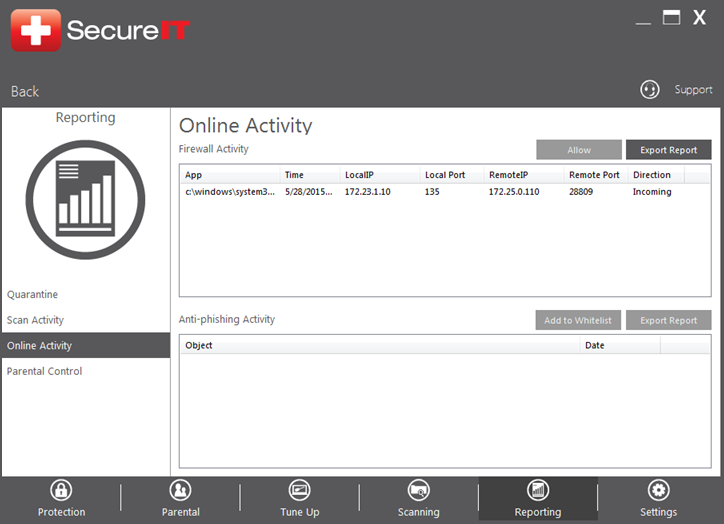This screenshot has height=524, width=724.
Task: Sort by the Local Port column header
Action: tap(452, 175)
